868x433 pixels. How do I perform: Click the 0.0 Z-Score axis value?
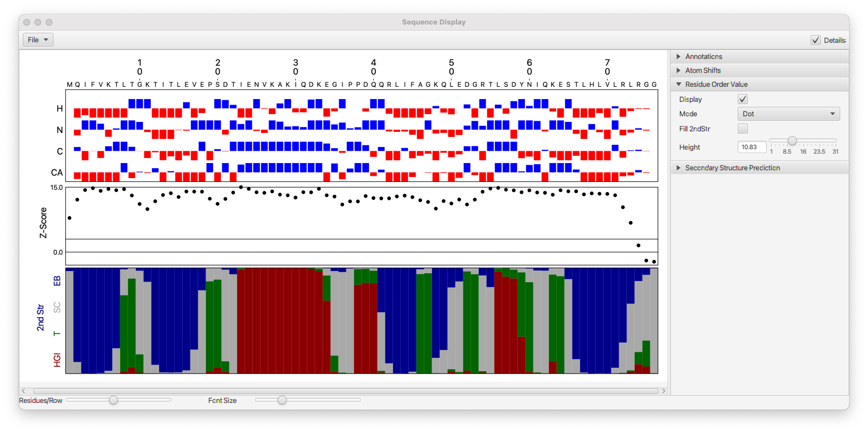58,253
